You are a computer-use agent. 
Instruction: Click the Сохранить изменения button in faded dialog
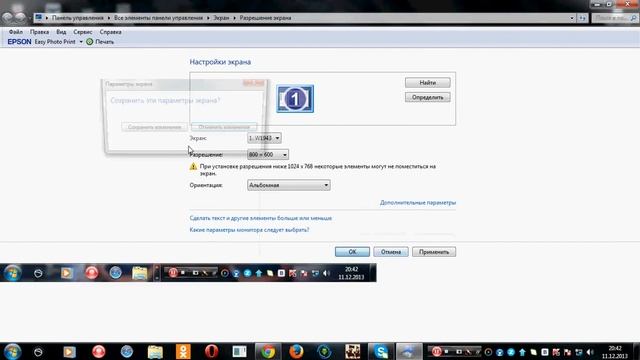click(154, 127)
